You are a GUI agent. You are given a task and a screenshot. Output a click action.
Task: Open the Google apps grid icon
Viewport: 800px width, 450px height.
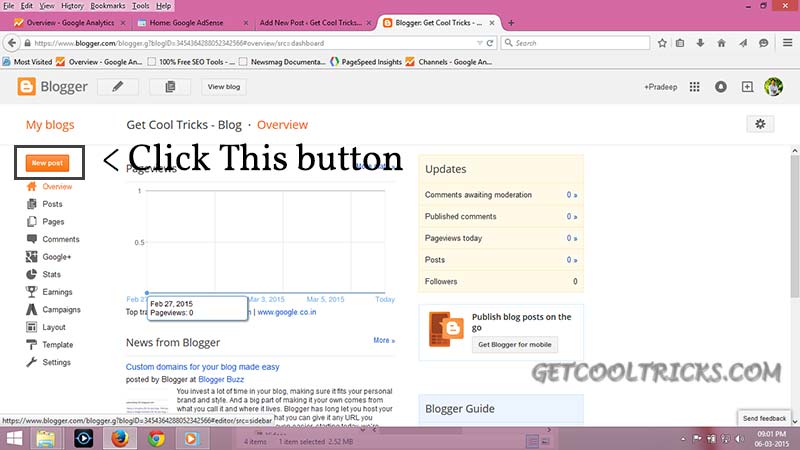(x=694, y=87)
